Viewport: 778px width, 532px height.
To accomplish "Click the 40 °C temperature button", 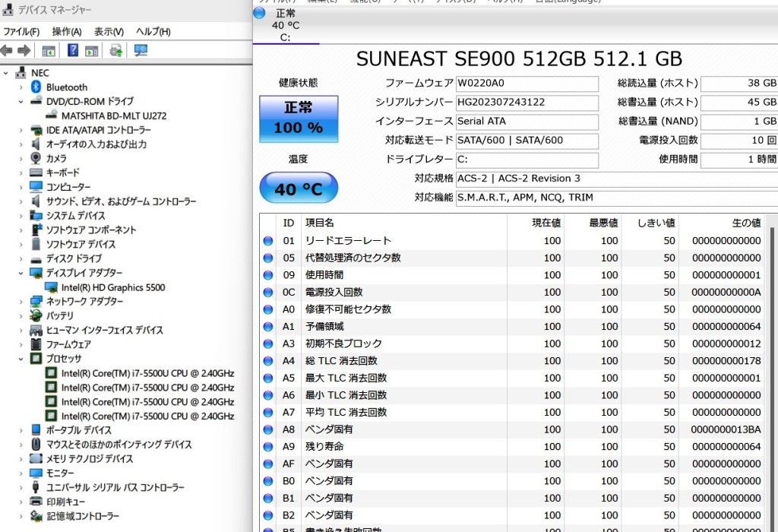I will pos(299,188).
